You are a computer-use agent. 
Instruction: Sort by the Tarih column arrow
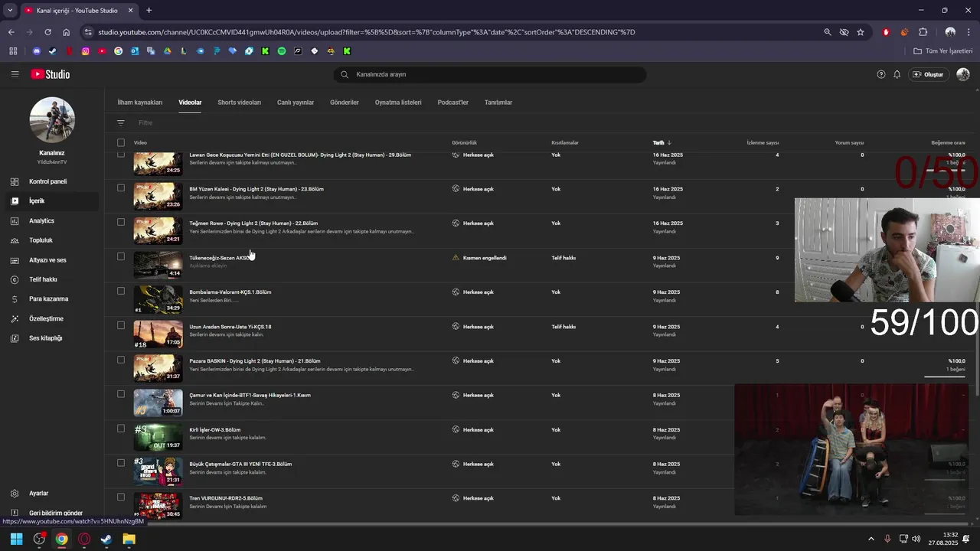click(669, 142)
